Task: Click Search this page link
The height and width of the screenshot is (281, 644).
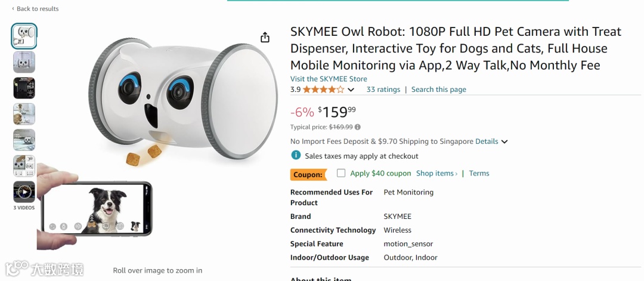Action: click(x=438, y=89)
